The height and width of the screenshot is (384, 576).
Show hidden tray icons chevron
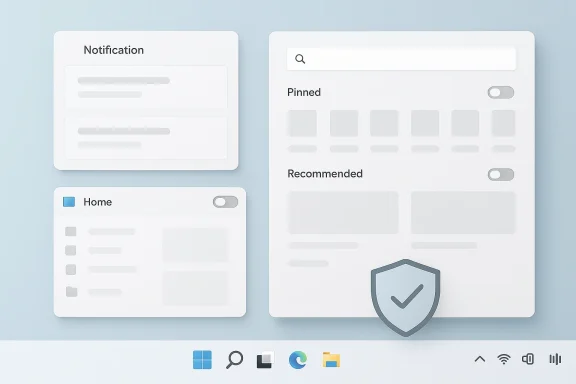pyautogui.click(x=480, y=359)
